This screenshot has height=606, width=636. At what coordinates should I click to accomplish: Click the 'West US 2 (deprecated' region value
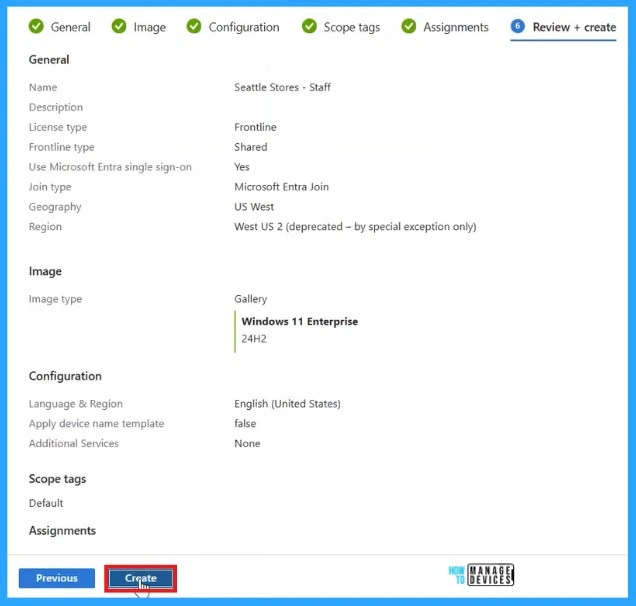click(x=355, y=226)
